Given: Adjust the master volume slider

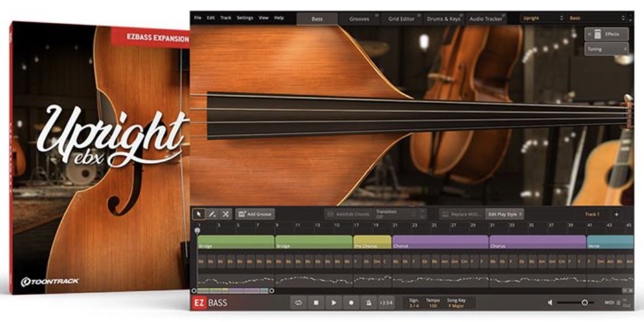Looking at the screenshot, I should [x=584, y=303].
